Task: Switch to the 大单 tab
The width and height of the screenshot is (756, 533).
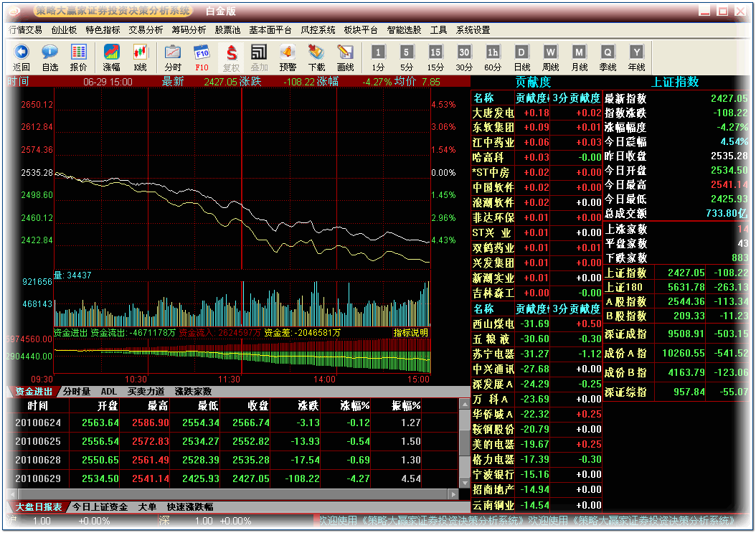Action: 147,507
